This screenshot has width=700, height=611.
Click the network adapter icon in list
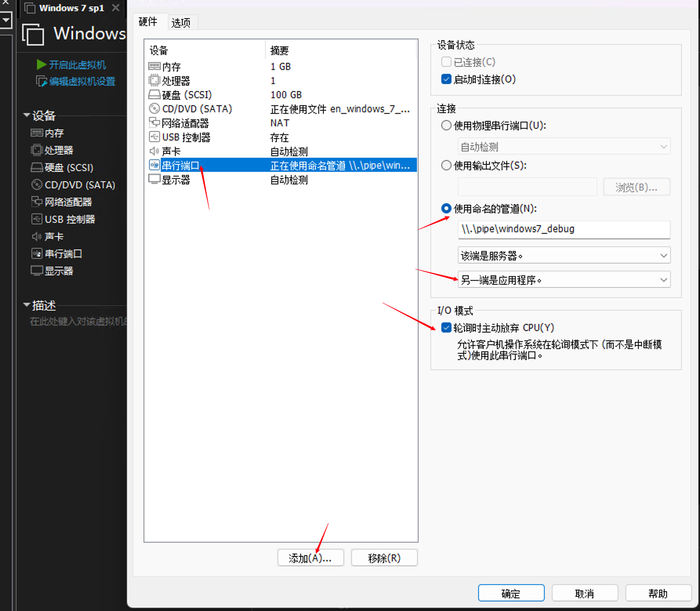[154, 123]
